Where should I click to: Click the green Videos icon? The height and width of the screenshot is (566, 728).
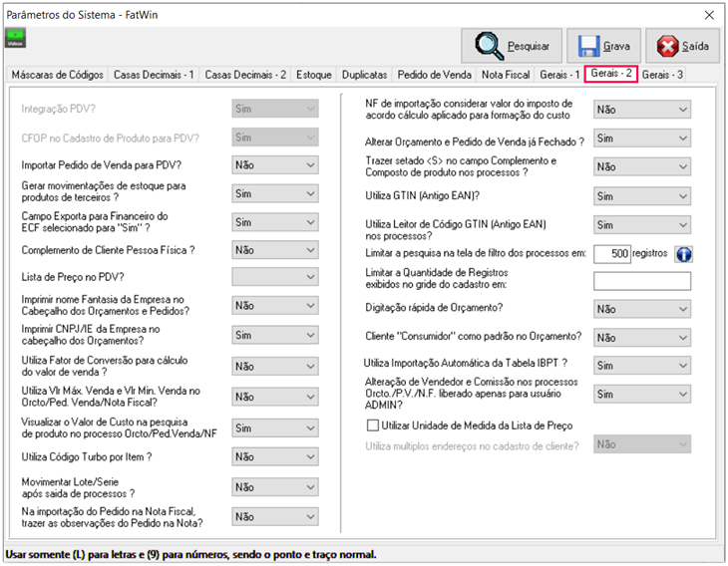pos(17,39)
